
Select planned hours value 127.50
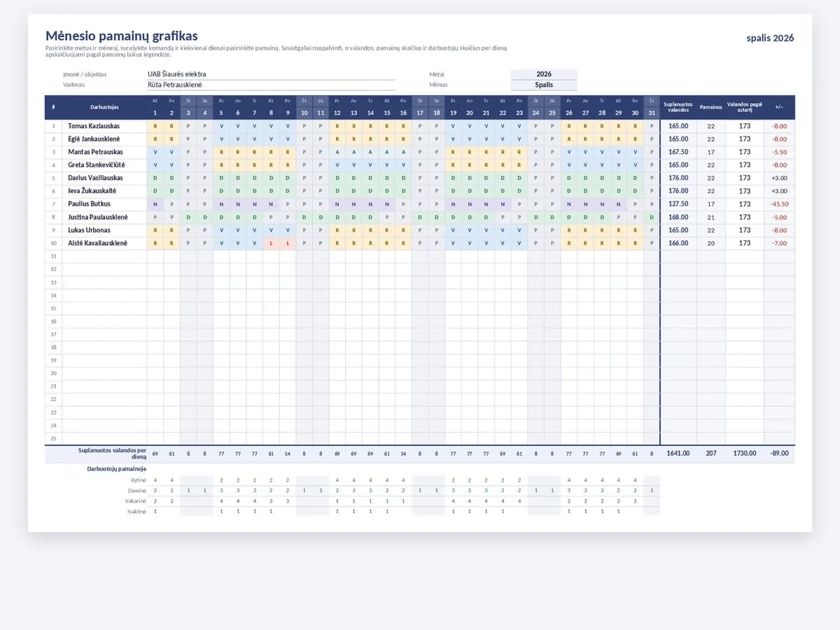678,204
